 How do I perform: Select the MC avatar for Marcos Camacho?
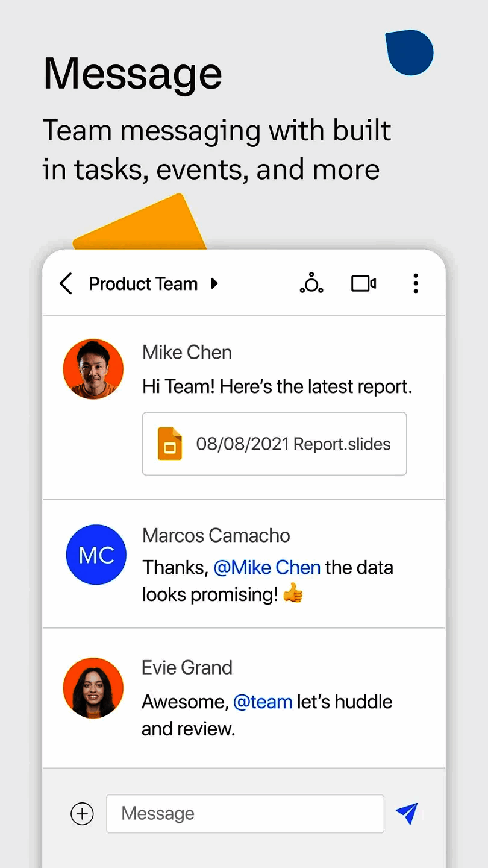pos(96,555)
